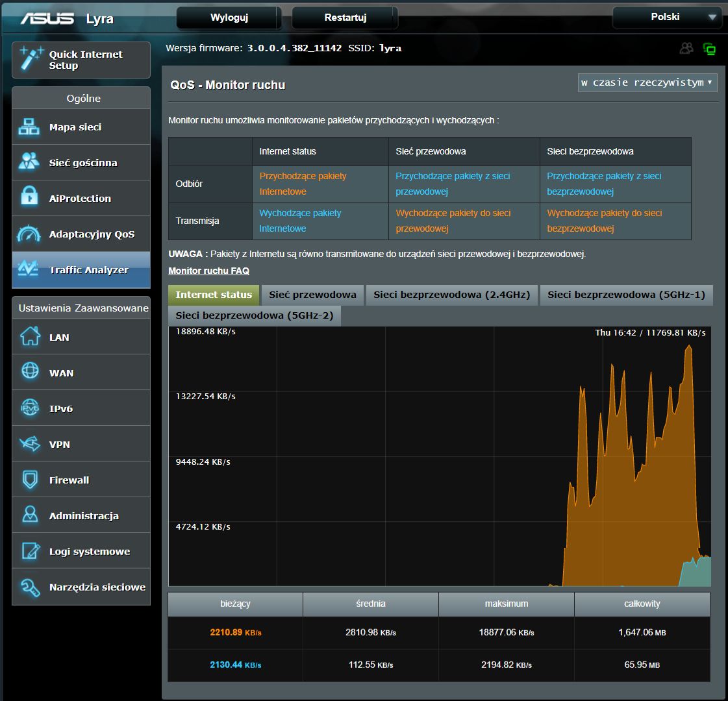Open the Adaptacyjny QoS menu item

point(81,234)
